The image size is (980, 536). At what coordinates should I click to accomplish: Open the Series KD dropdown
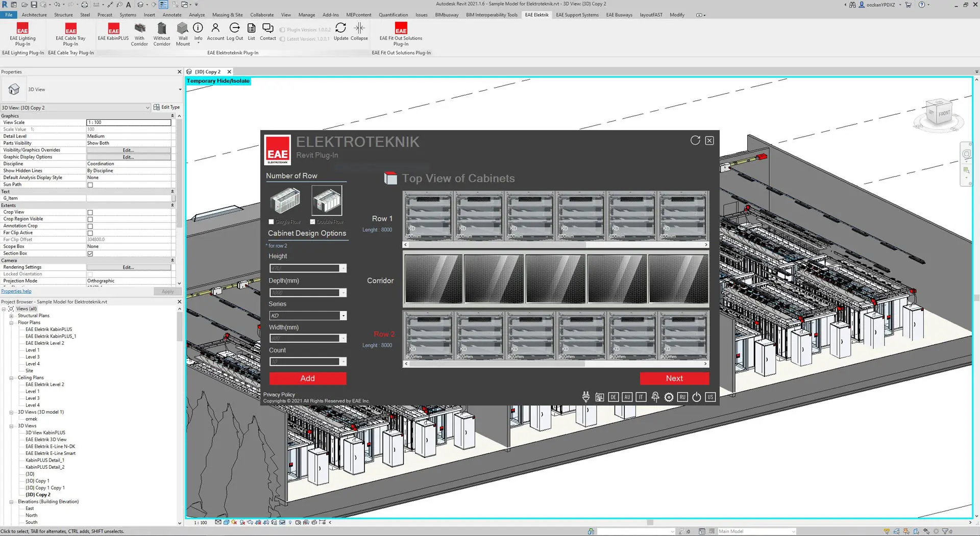pos(343,316)
